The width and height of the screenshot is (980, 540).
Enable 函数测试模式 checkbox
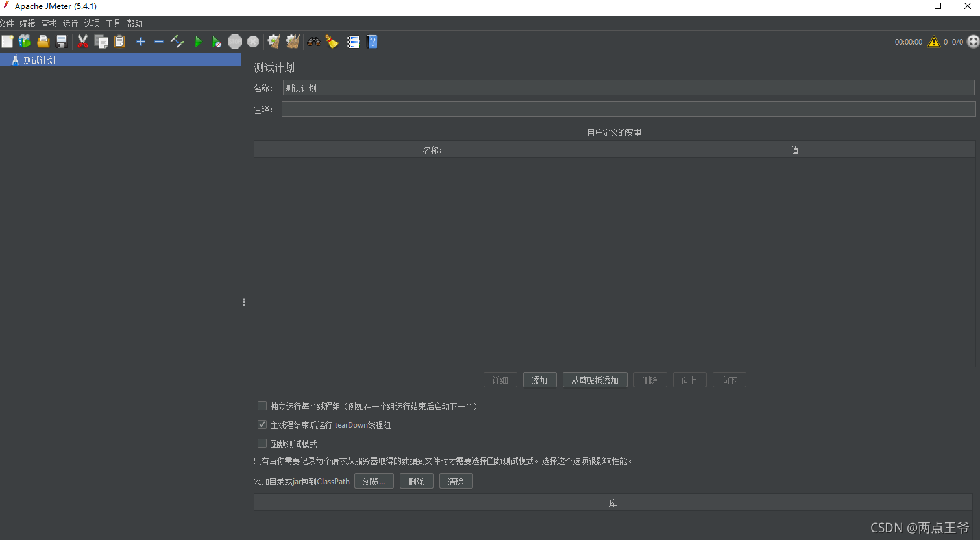click(262, 443)
